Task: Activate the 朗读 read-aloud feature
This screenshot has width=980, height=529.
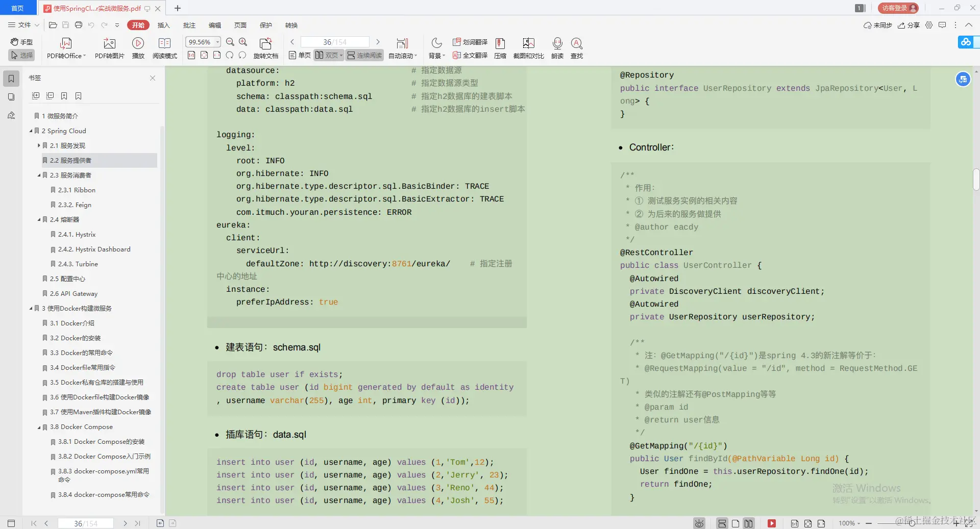Action: tap(557, 48)
